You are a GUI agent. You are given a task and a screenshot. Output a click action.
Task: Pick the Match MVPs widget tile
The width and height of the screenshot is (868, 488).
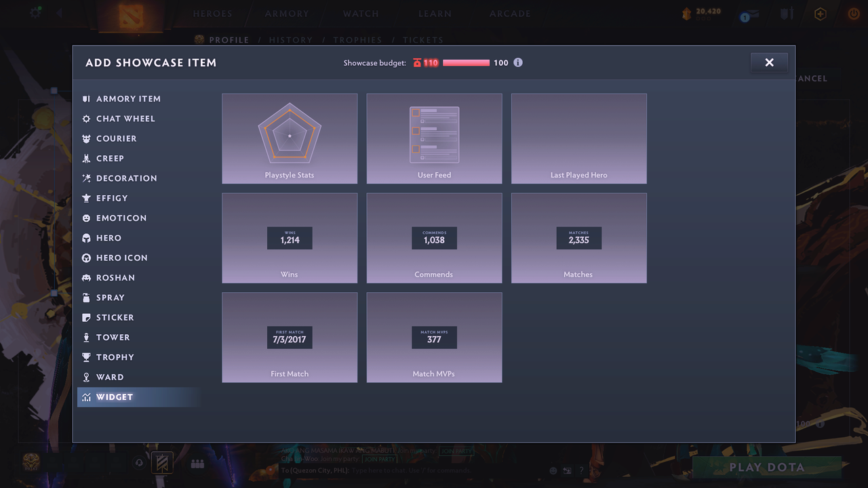[434, 338]
